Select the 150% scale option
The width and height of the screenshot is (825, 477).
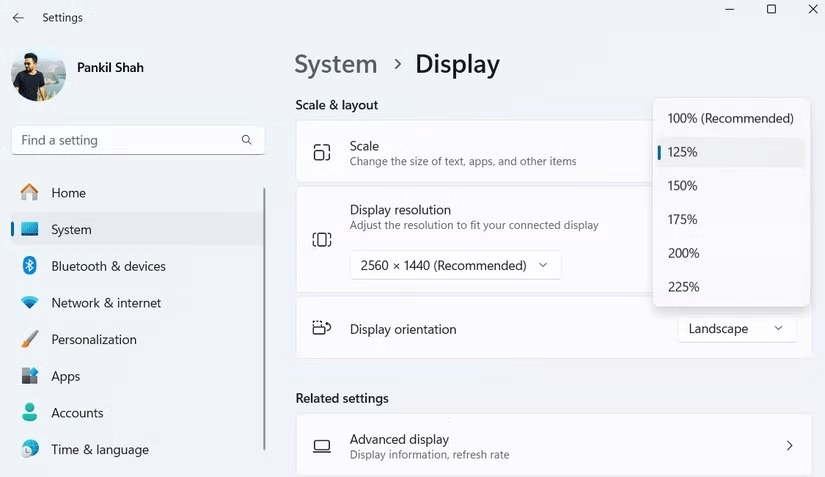(x=683, y=186)
